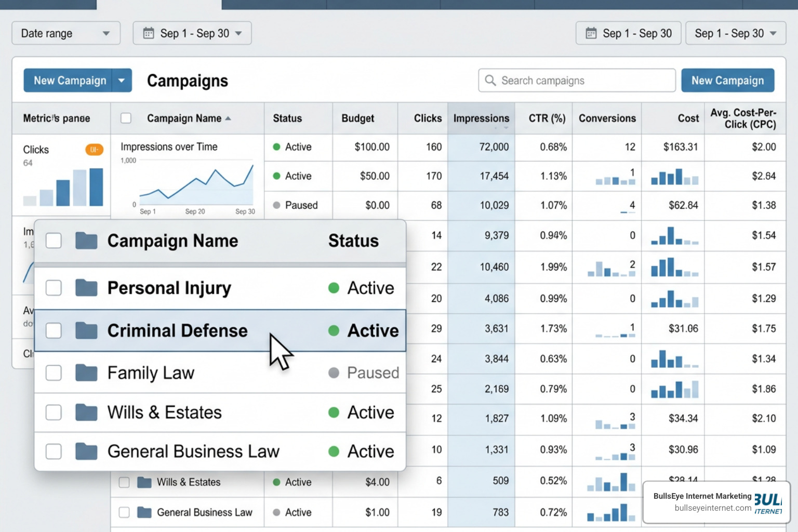This screenshot has width=798, height=532.
Task: Click the orange badge in the Clicks metric card
Action: click(94, 150)
